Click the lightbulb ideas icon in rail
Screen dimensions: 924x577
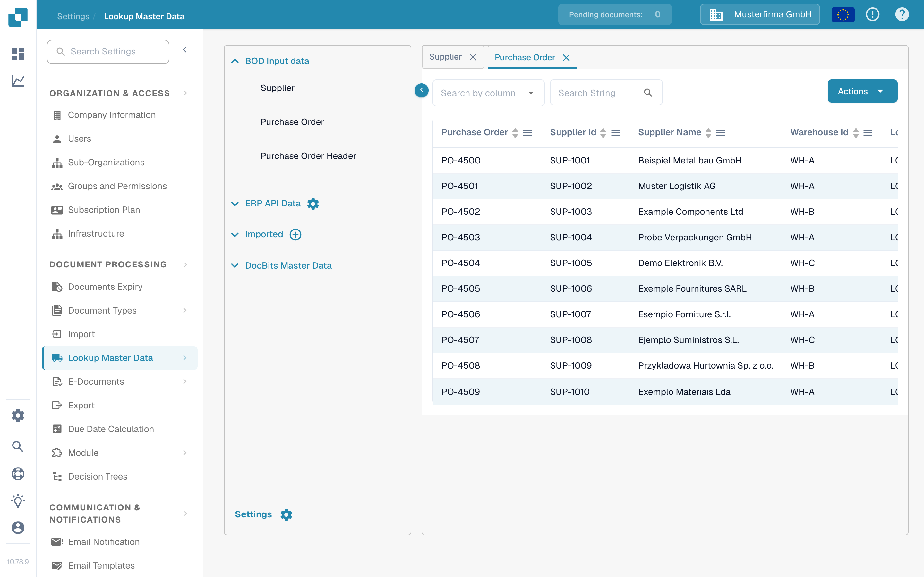pyautogui.click(x=18, y=501)
